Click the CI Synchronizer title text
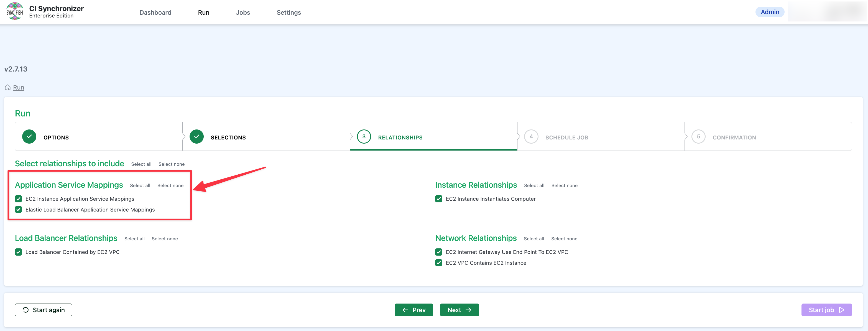The width and height of the screenshot is (868, 331). [x=57, y=8]
